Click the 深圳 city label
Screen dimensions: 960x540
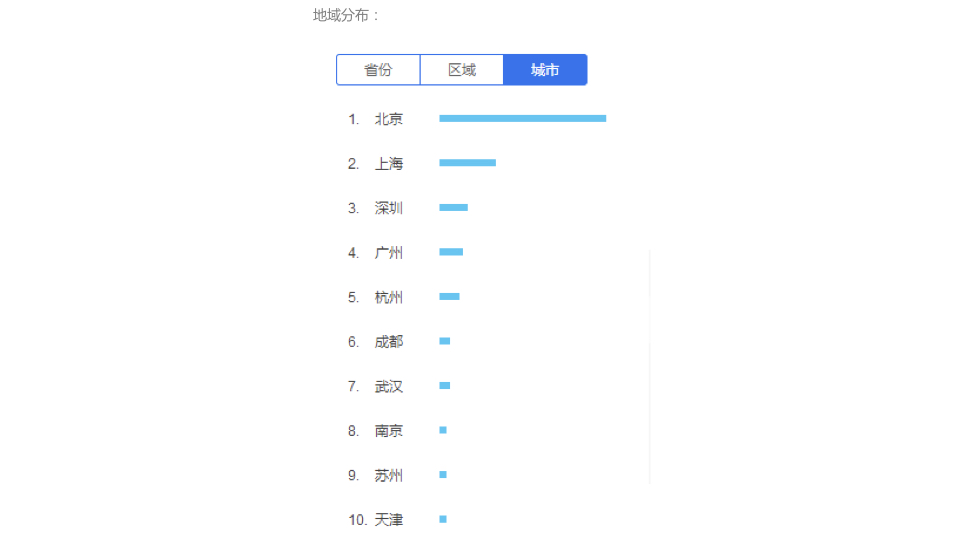[389, 208]
